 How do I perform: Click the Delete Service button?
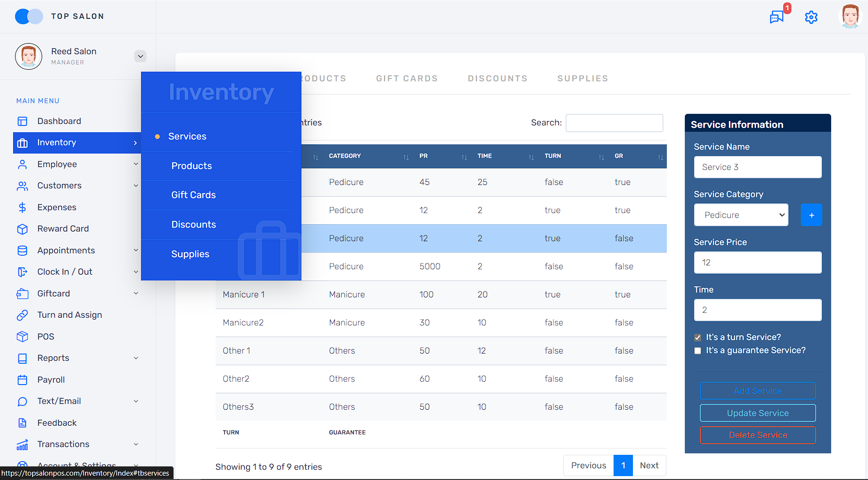tap(757, 435)
